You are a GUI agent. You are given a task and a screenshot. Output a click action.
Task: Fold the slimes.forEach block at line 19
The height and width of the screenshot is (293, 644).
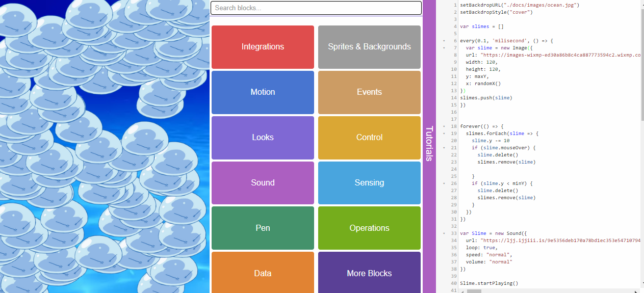click(x=444, y=134)
